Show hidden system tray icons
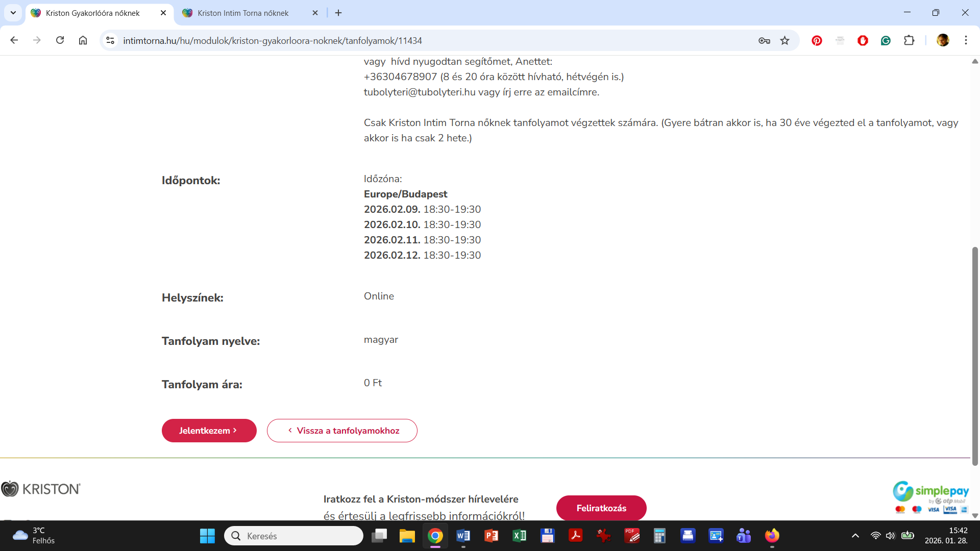980x551 pixels. pos(855,536)
